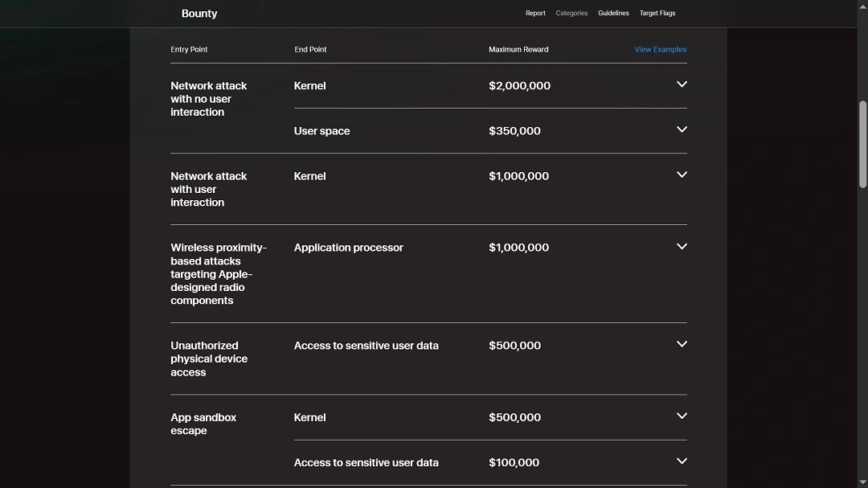Select the Wireless proximity attacks entry point text
Screen dimensions: 868x488
tap(219, 273)
